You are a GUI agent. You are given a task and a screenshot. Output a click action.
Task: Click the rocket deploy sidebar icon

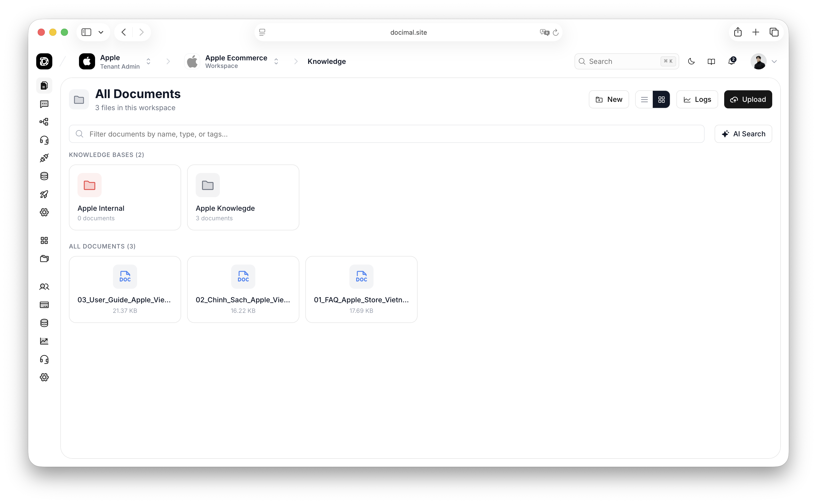pos(44,194)
